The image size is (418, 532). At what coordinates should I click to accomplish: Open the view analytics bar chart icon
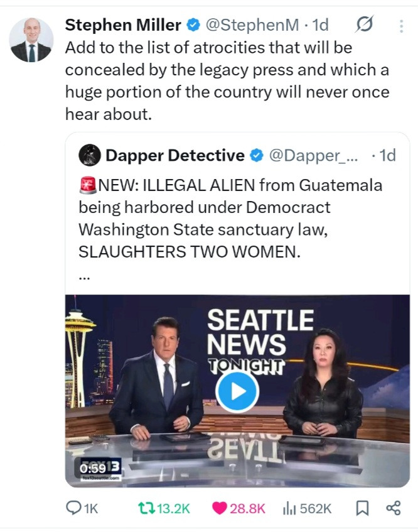click(291, 508)
